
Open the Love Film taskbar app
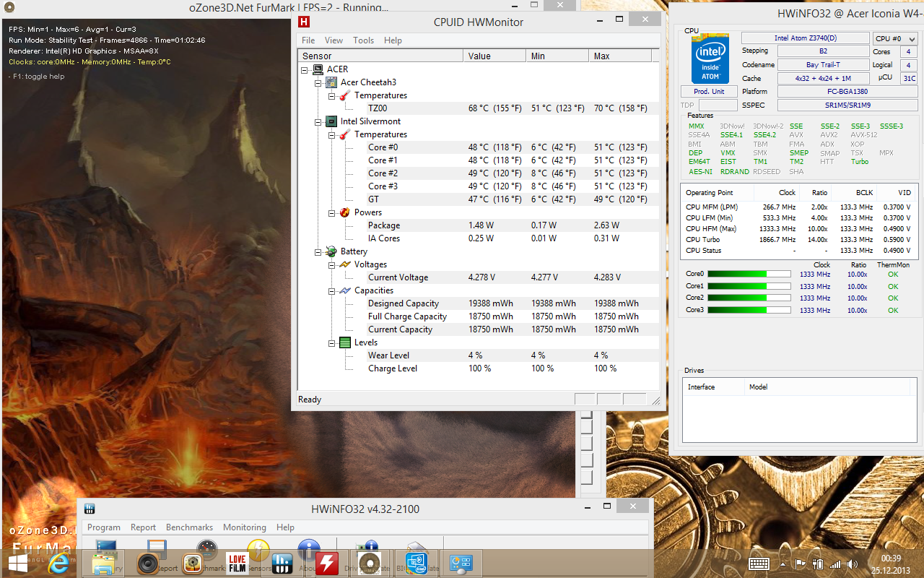point(237,564)
